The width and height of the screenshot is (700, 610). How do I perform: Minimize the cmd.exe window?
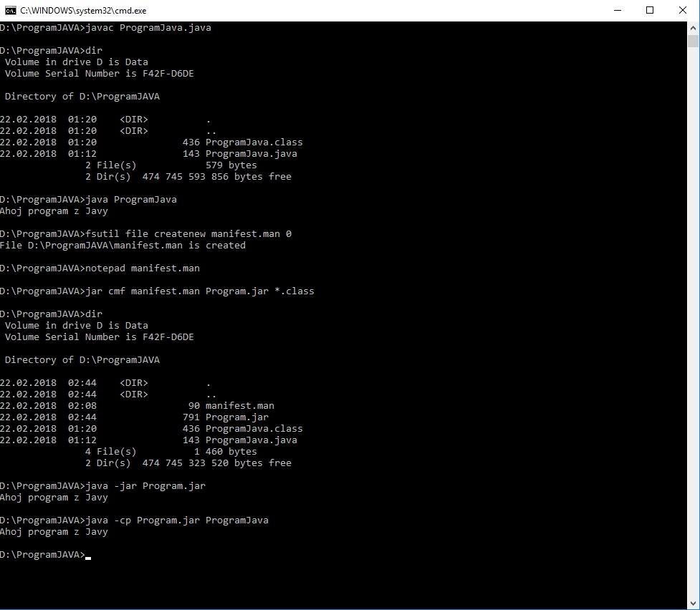pyautogui.click(x=618, y=10)
